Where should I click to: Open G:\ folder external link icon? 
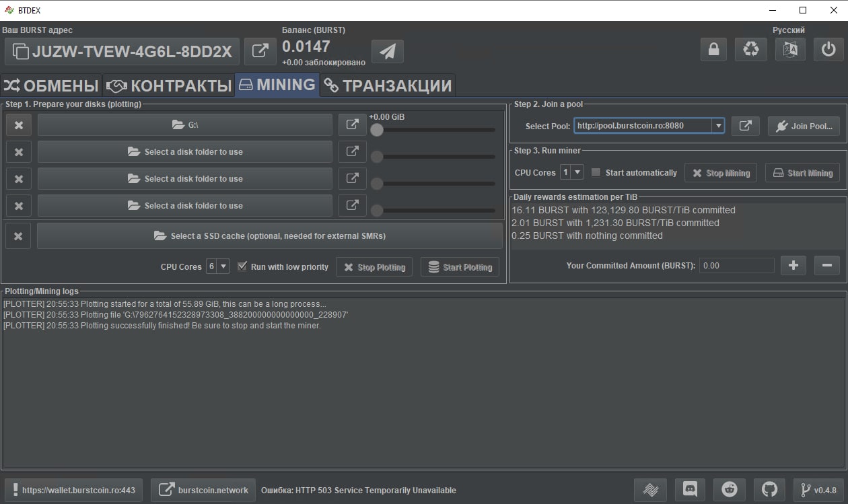click(352, 124)
